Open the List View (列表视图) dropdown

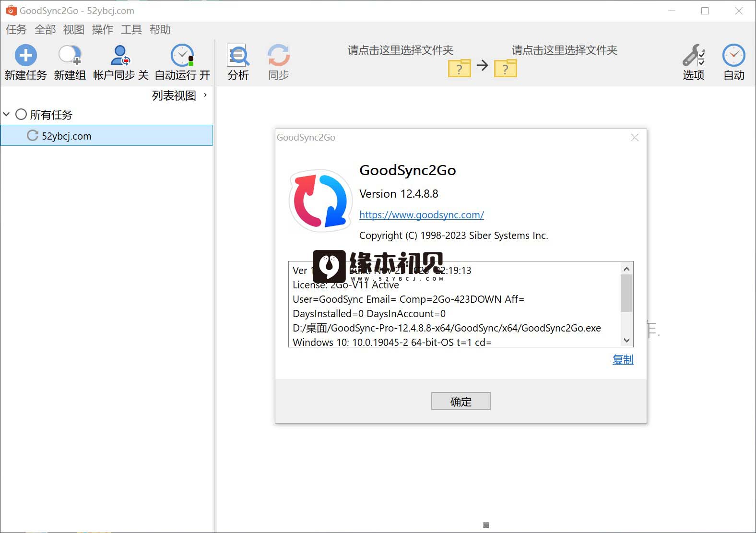click(x=179, y=95)
